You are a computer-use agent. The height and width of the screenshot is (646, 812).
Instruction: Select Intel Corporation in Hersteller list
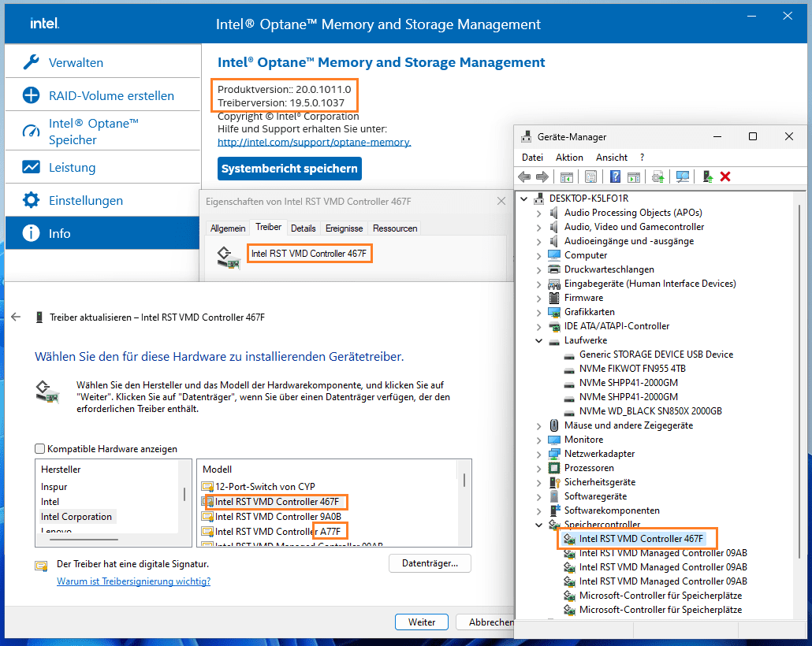click(x=76, y=517)
